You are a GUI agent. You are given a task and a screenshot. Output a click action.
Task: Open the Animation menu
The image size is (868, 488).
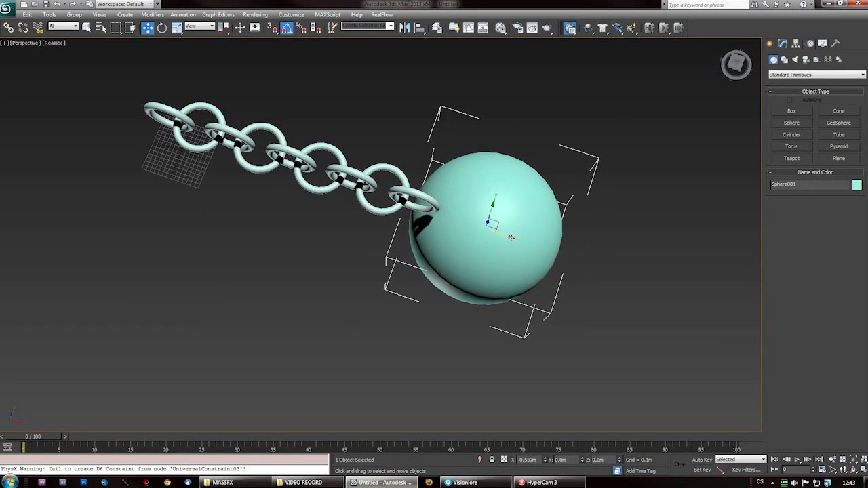pyautogui.click(x=183, y=14)
